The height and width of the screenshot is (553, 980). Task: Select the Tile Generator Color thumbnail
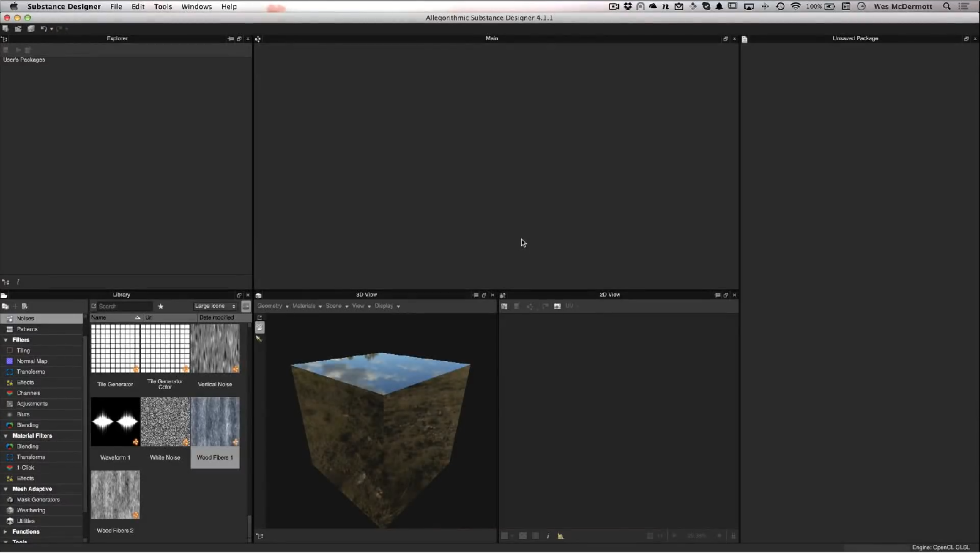(x=165, y=349)
